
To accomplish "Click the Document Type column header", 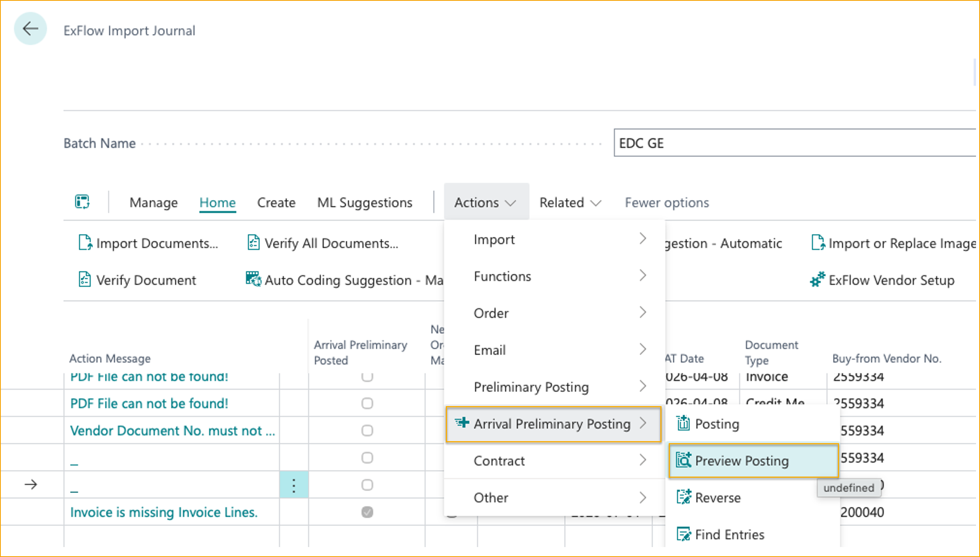I will tap(771, 352).
